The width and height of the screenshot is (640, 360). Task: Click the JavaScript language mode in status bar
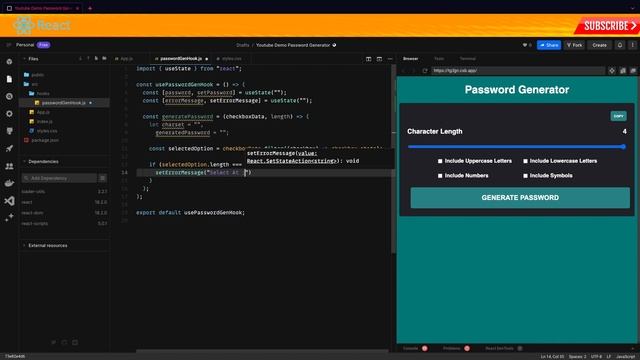[x=625, y=357]
